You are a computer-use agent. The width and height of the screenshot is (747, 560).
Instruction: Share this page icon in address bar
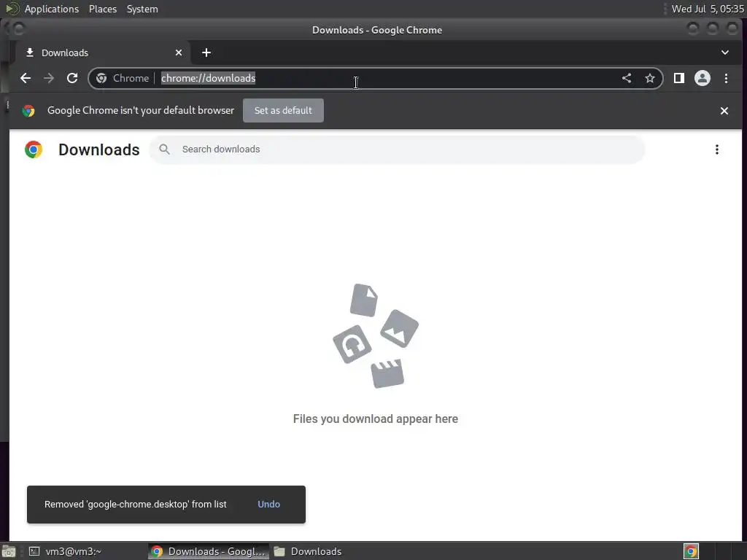(627, 78)
